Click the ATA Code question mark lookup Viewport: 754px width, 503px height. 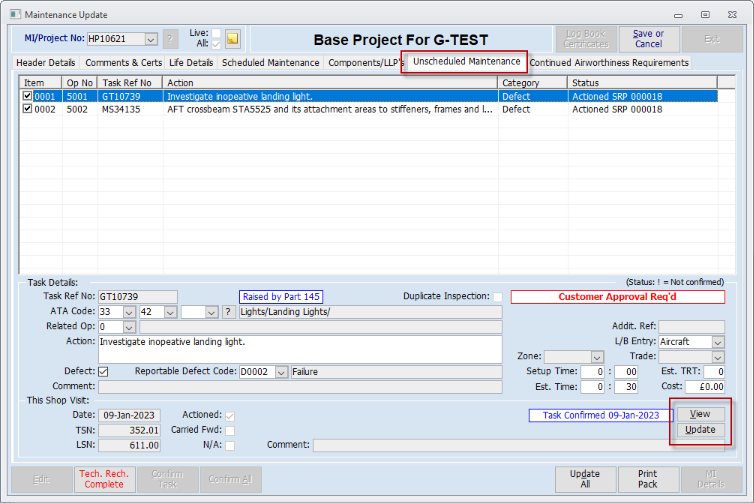click(x=229, y=312)
